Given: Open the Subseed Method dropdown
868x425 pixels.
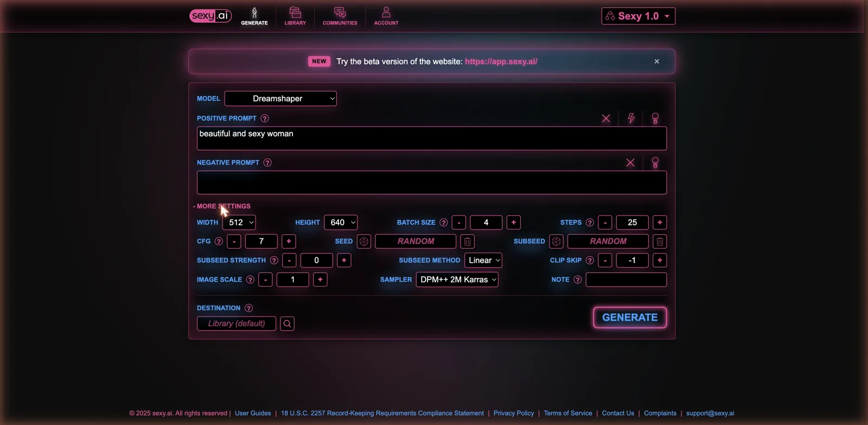Looking at the screenshot, I should pyautogui.click(x=483, y=261).
